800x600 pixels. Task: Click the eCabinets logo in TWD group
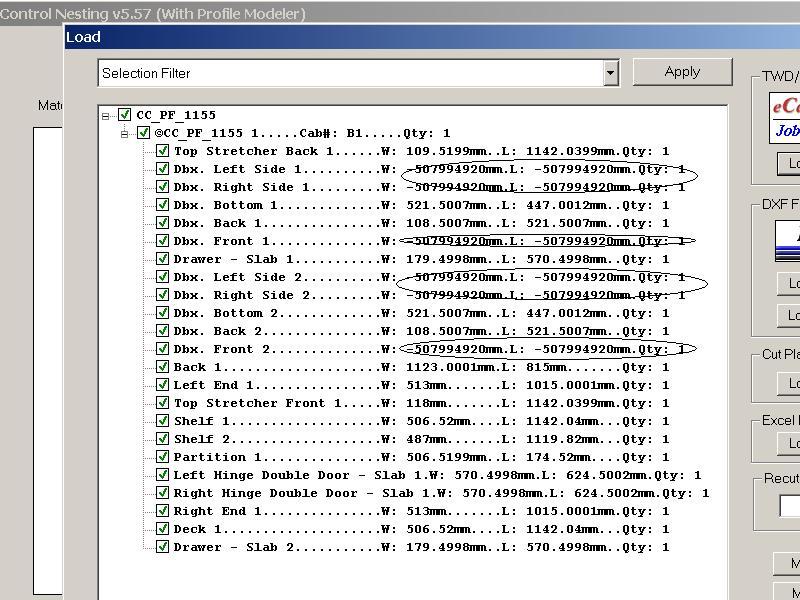785,118
